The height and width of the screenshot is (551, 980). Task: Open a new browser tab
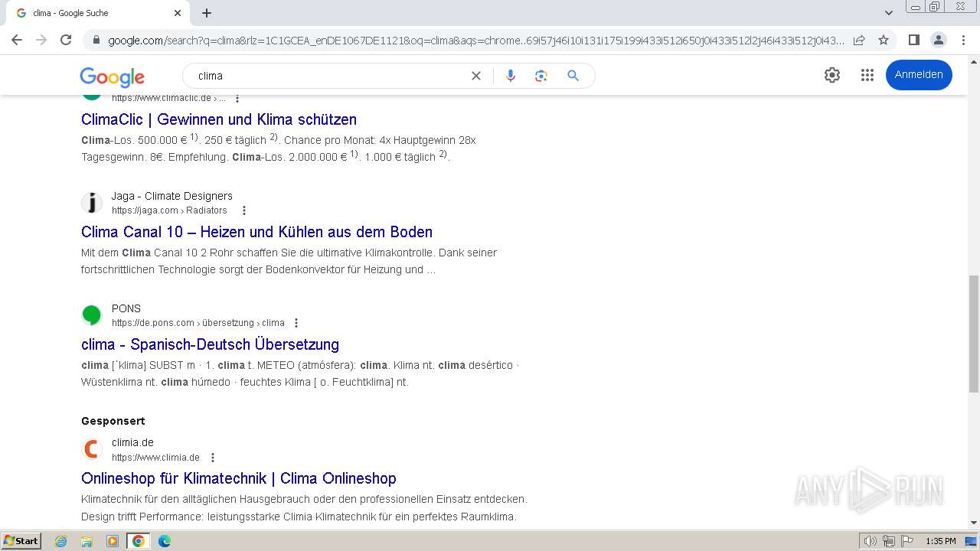click(207, 13)
